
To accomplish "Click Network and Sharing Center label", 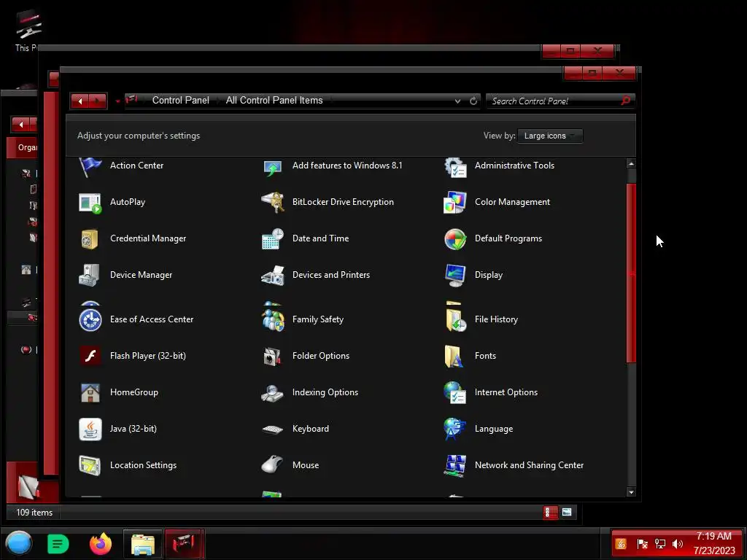I will click(x=529, y=465).
